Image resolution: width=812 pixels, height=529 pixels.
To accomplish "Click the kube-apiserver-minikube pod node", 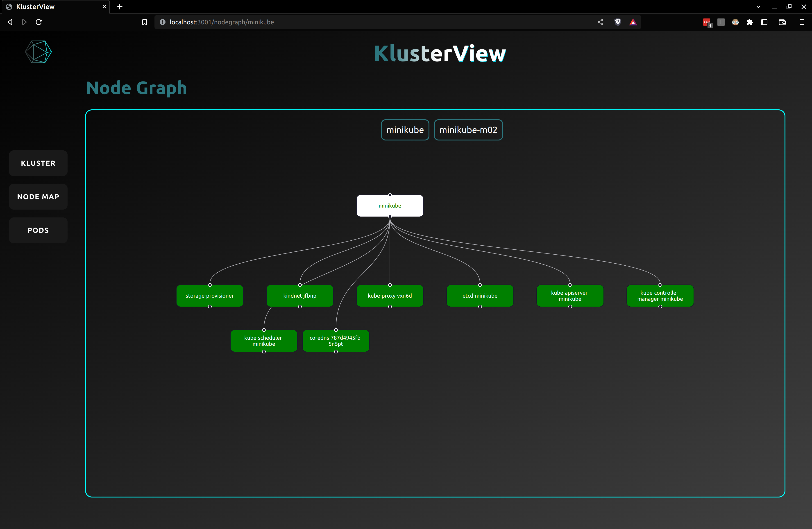I will 570,296.
